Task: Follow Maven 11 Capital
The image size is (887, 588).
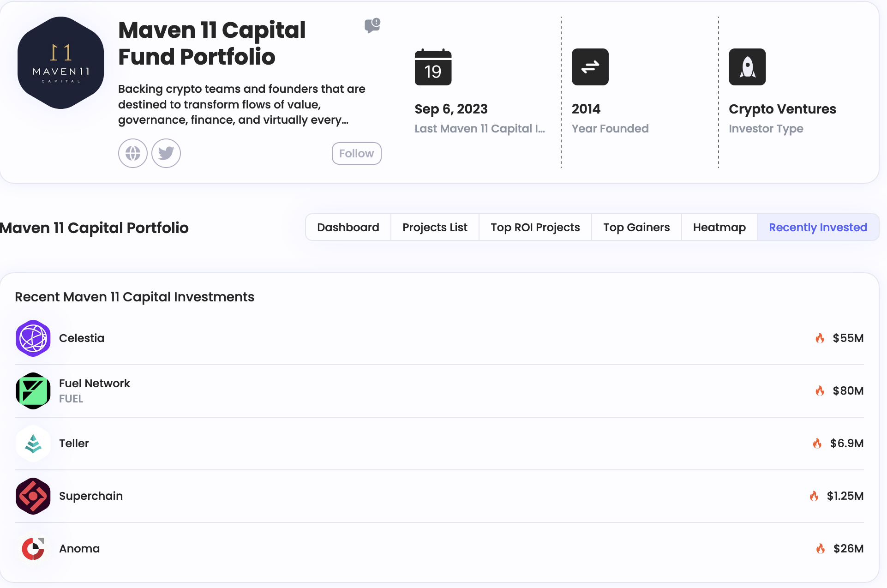Action: (357, 153)
